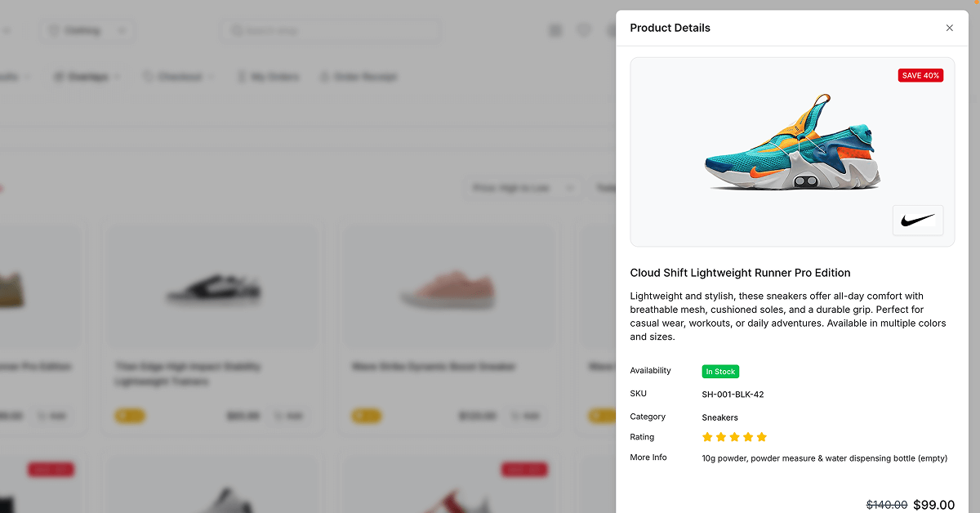Open the Order Receipt page
Image resolution: width=980 pixels, height=513 pixels.
click(x=358, y=77)
